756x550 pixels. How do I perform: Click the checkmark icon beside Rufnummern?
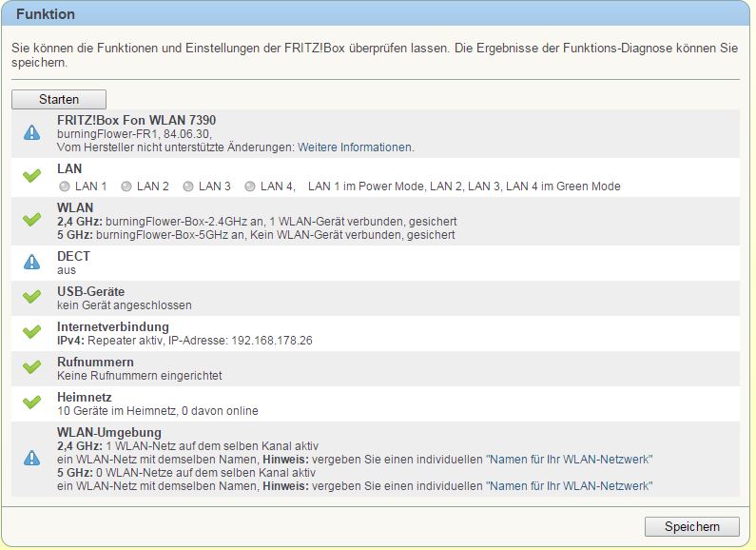click(31, 367)
